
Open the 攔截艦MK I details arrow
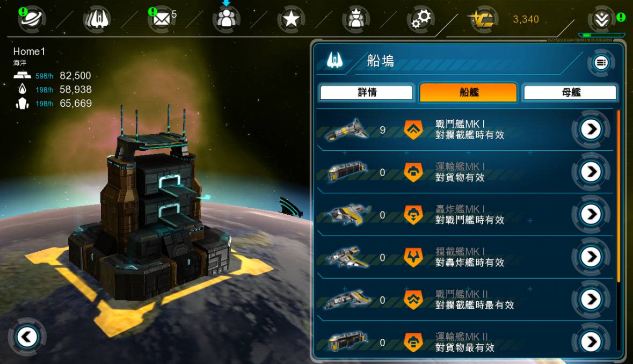coord(591,257)
